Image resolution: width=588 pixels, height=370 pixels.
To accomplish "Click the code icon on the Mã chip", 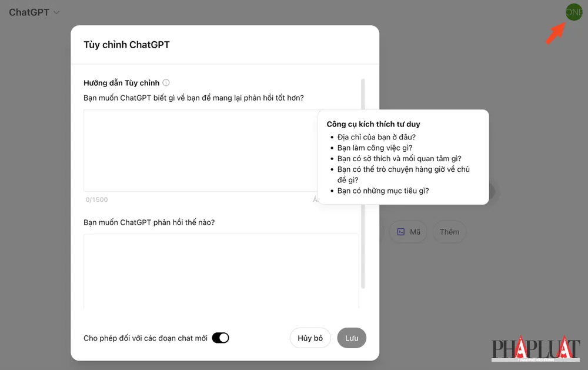I will pyautogui.click(x=400, y=232).
